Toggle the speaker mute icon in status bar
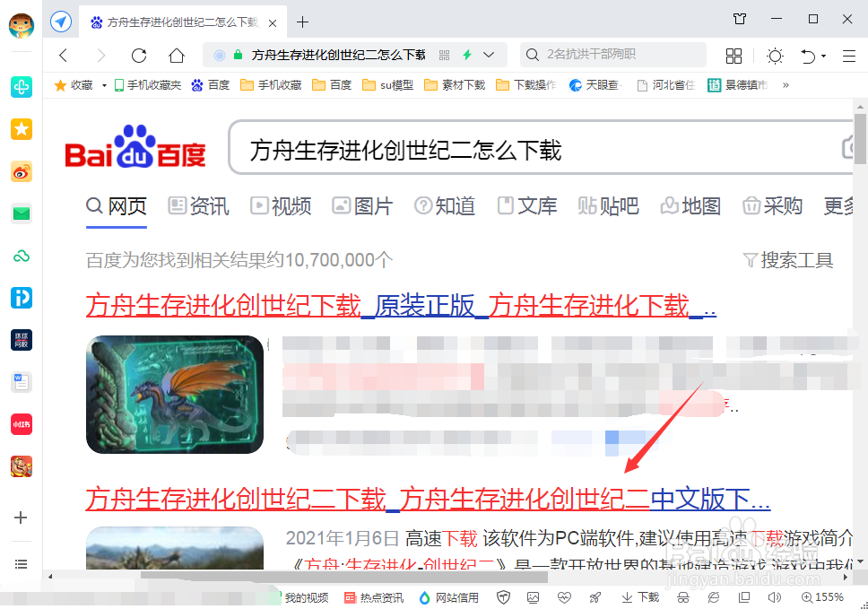868x609 pixels. pos(775,597)
